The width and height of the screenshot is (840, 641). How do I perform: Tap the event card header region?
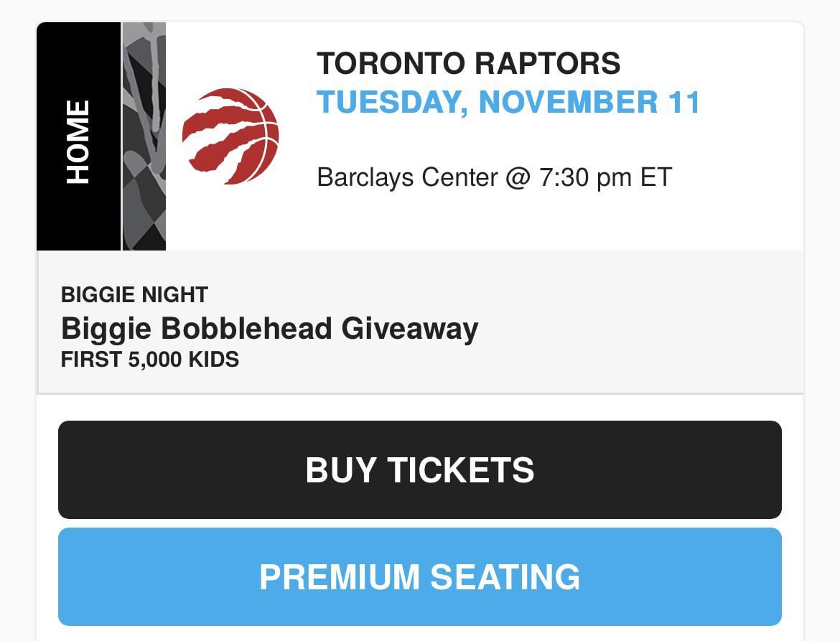pyautogui.click(x=420, y=136)
